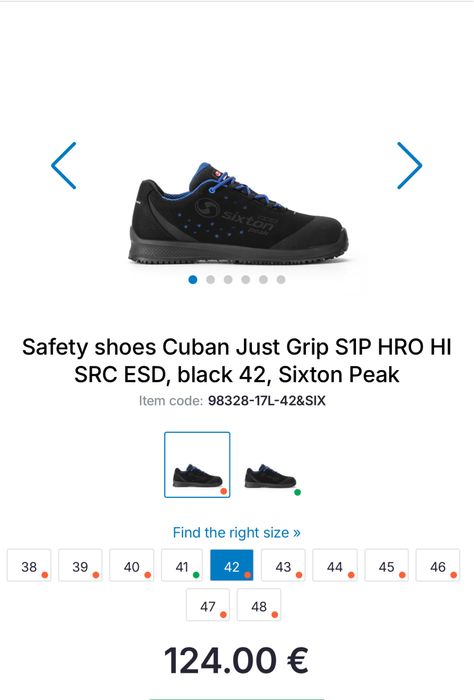The height and width of the screenshot is (700, 474).
Task: Go to previous product image arrow
Action: point(64,166)
